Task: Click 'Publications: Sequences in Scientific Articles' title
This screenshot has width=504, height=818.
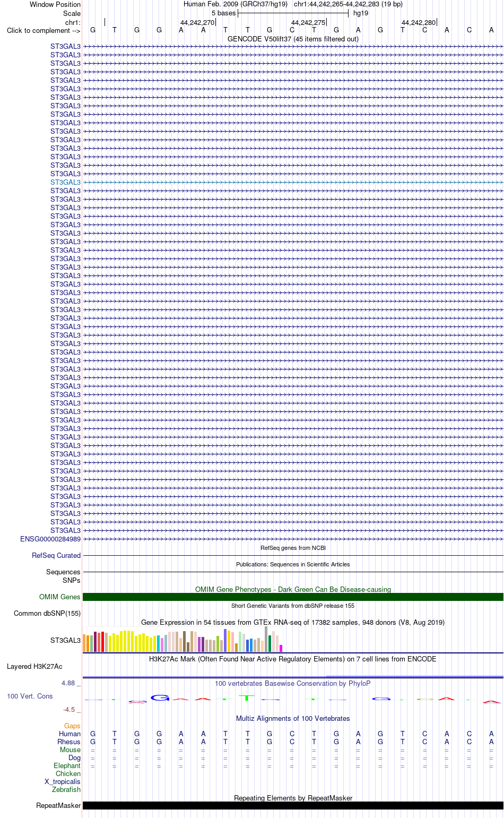Action: tap(293, 564)
